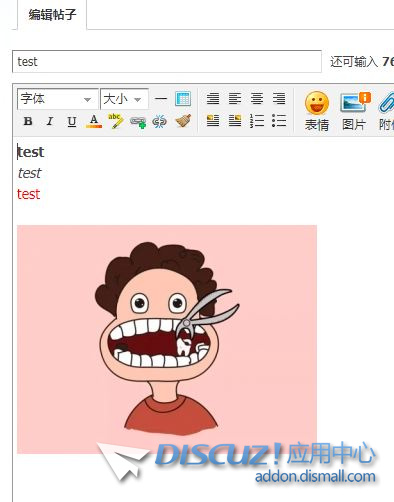Image resolution: width=394 pixels, height=502 pixels.
Task: Click the bold 'test' line in editor
Action: click(31, 152)
